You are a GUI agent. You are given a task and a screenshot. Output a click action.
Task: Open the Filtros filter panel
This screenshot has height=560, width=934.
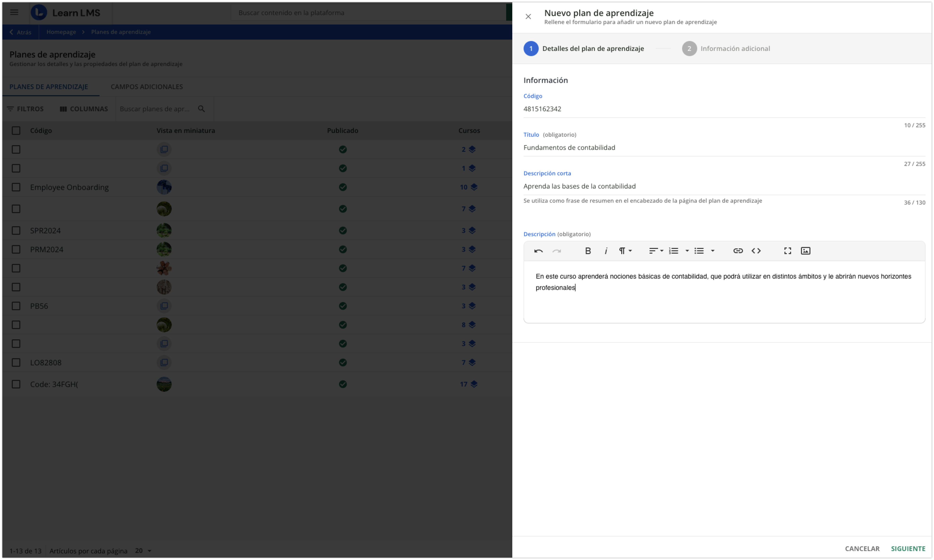[25, 109]
